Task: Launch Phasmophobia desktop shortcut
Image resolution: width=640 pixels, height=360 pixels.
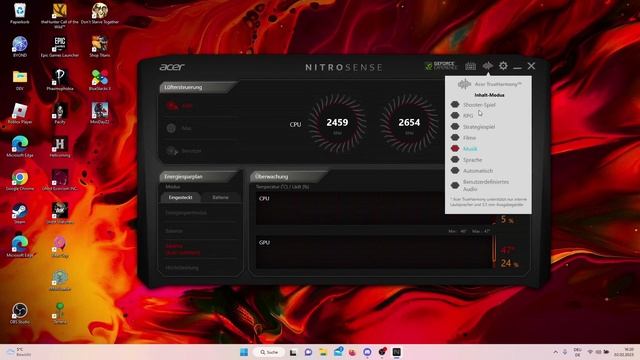Action: pos(60,80)
